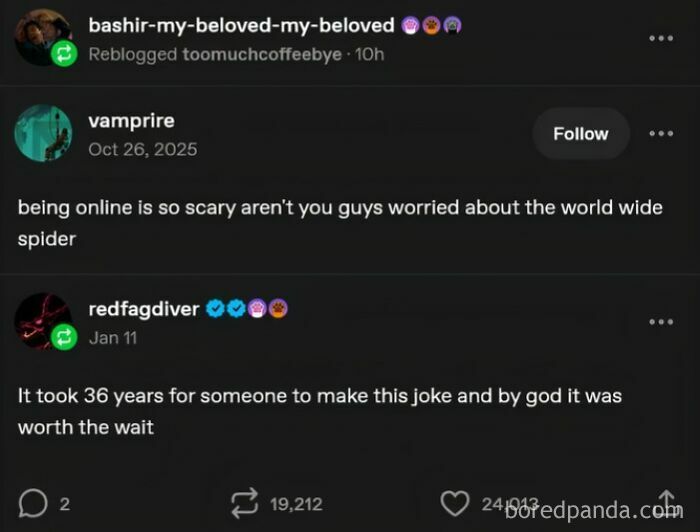Open bashir-my-beloved-my-beloved username link
The image size is (700, 532).
tap(242, 25)
